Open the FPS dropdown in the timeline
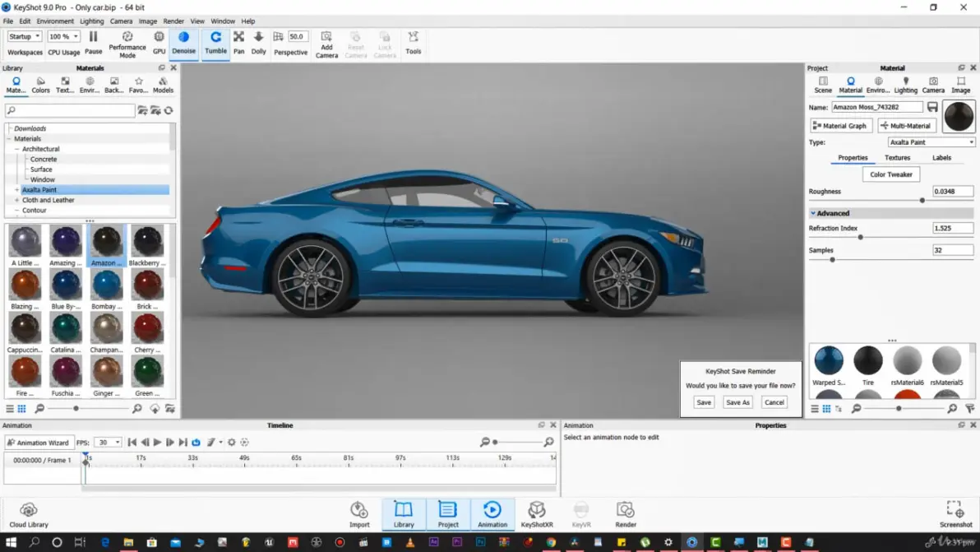 [x=108, y=442]
